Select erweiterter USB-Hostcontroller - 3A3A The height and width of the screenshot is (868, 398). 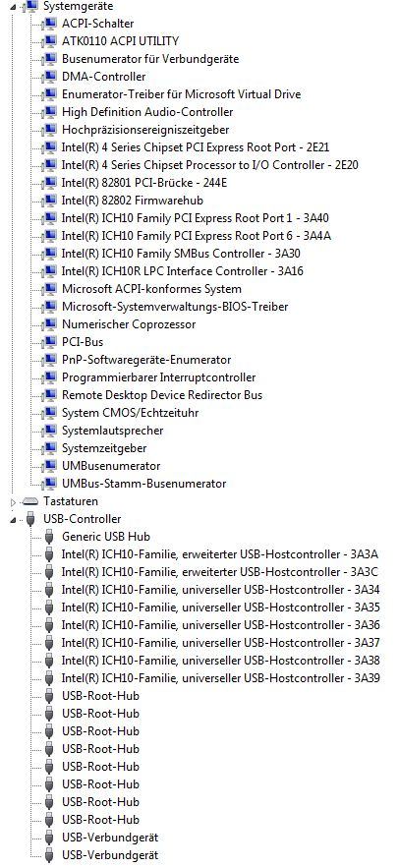[x=220, y=554]
